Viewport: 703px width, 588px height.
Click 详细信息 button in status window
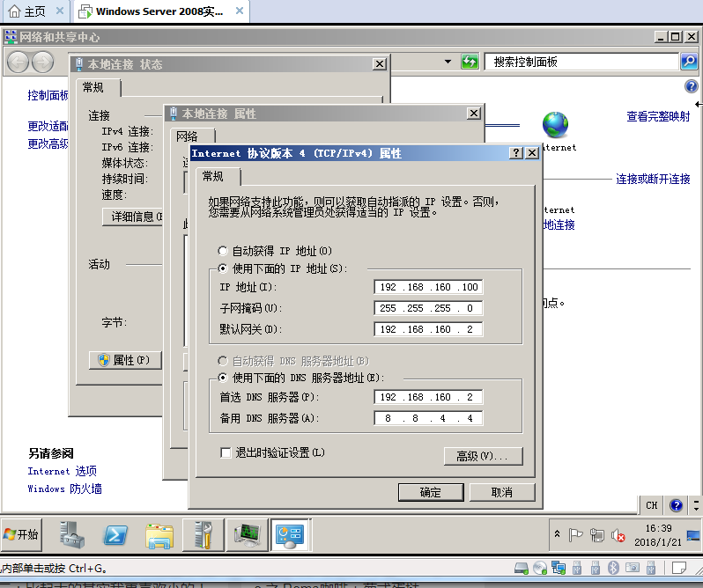point(133,217)
